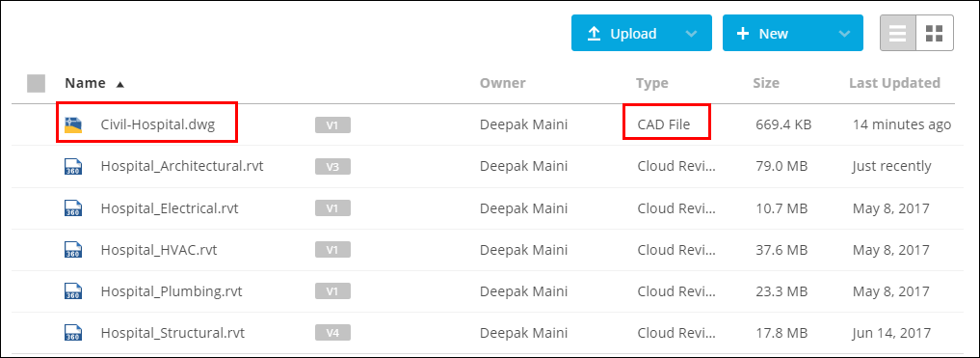Sort by the Size column header
980x358 pixels.
[x=766, y=83]
